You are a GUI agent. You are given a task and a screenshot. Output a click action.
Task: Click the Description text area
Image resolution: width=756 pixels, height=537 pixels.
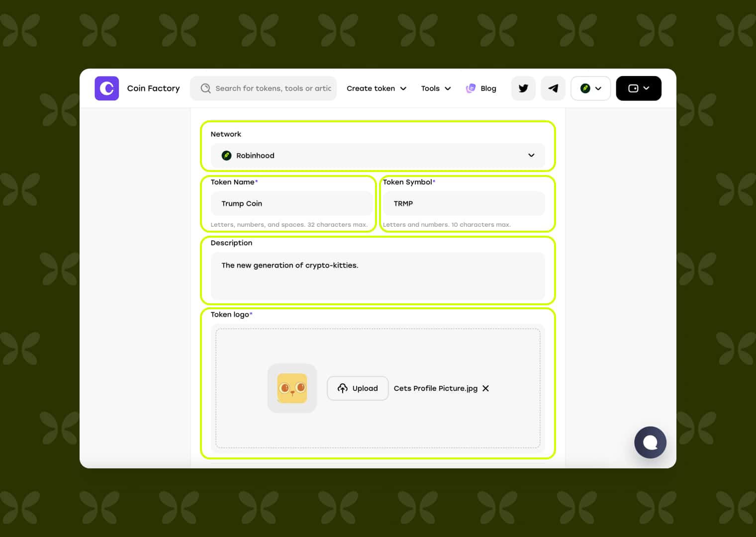click(378, 276)
